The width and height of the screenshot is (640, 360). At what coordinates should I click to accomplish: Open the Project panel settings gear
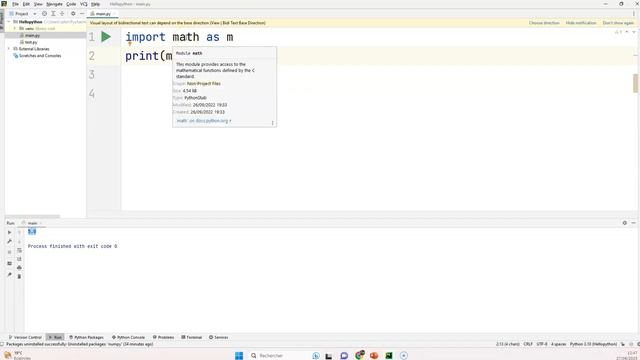point(73,13)
